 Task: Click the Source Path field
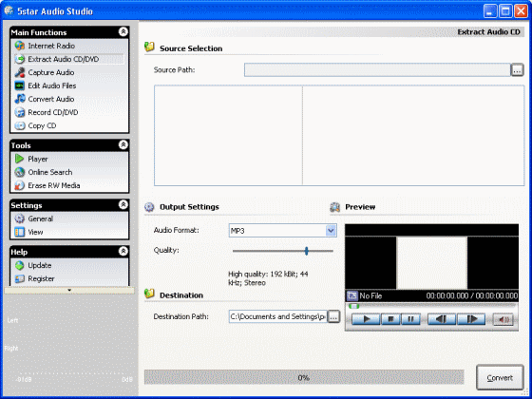[x=377, y=70]
